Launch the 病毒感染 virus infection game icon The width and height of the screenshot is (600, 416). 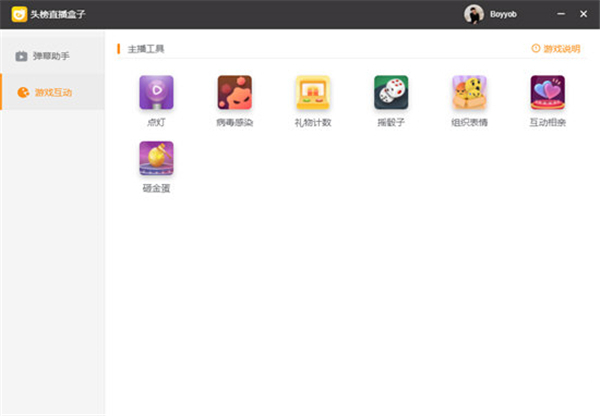click(234, 92)
